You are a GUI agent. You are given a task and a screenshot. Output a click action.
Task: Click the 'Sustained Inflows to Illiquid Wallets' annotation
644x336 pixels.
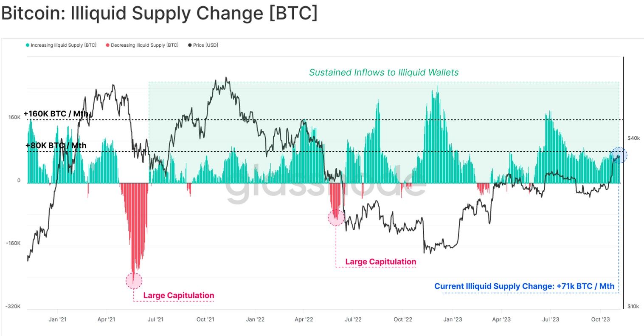pos(384,73)
